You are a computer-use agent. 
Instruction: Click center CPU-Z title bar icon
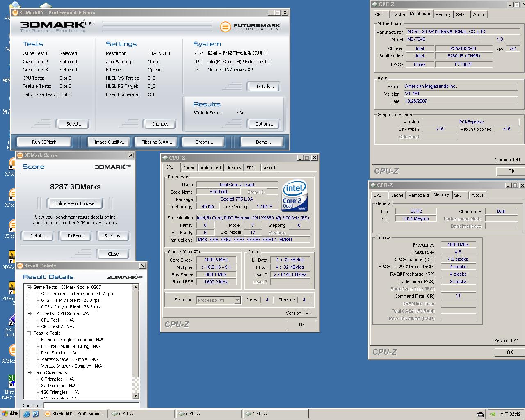(x=165, y=157)
